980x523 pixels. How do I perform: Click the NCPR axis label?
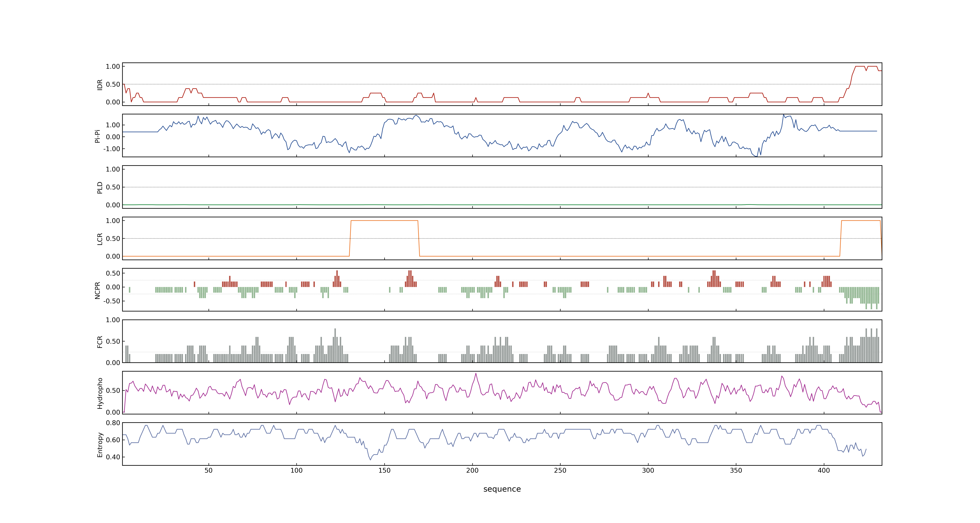tap(97, 290)
